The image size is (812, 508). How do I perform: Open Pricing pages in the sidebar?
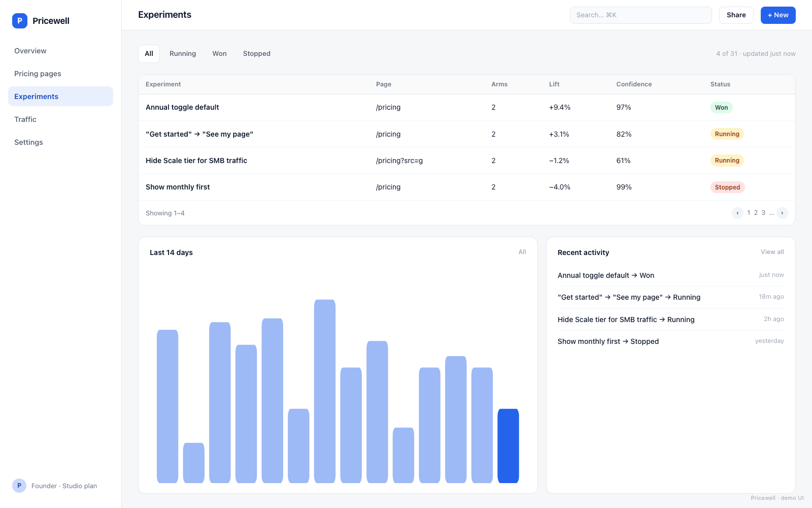tap(60, 74)
